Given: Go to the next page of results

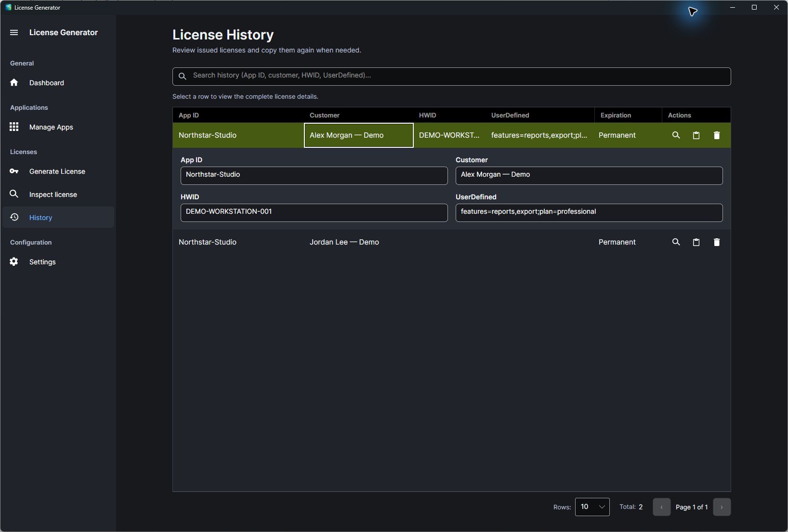Looking at the screenshot, I should (722, 507).
